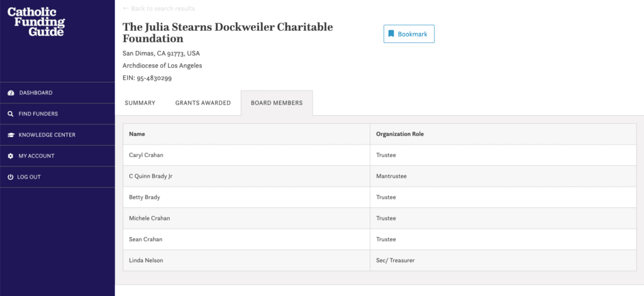
Task: Select the Board Members tab
Action: tap(277, 103)
